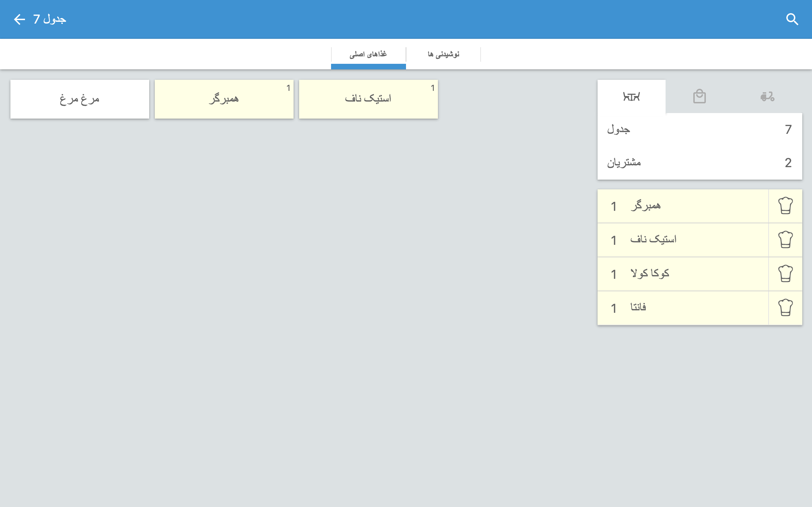Image resolution: width=812 pixels, height=507 pixels.
Task: Select the delivery scooter icon
Action: (767, 97)
